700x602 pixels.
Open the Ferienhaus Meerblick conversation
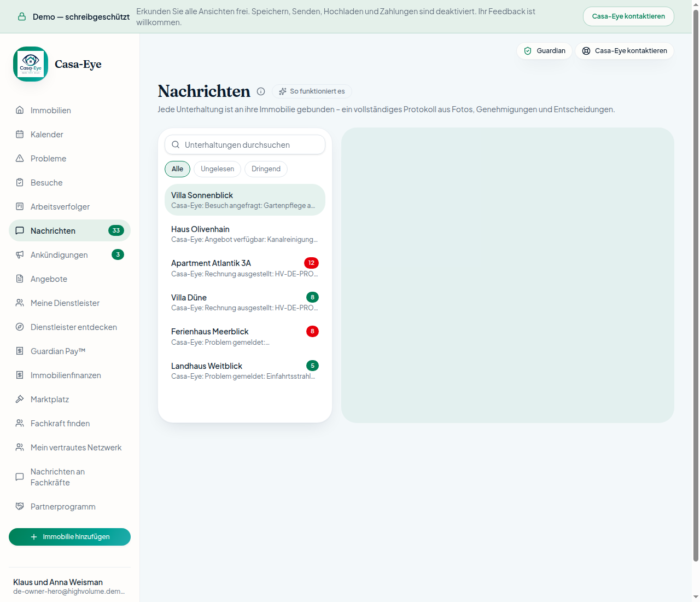click(245, 337)
